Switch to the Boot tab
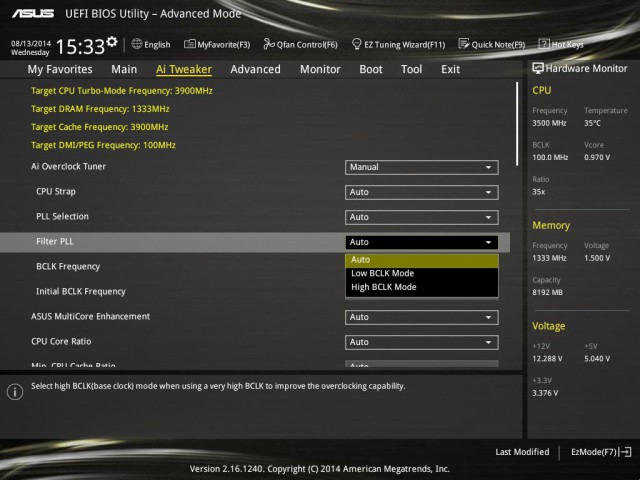 pyautogui.click(x=371, y=69)
